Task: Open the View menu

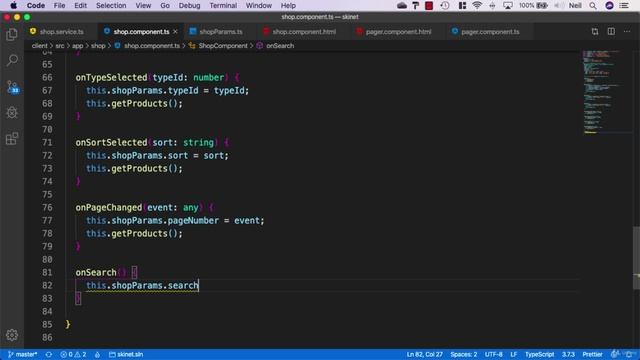Action: click(x=143, y=5)
